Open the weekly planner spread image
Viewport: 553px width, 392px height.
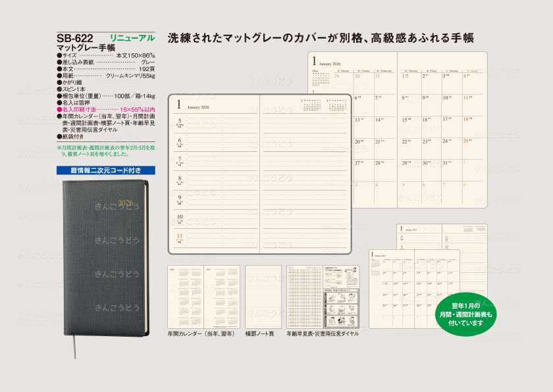260,174
